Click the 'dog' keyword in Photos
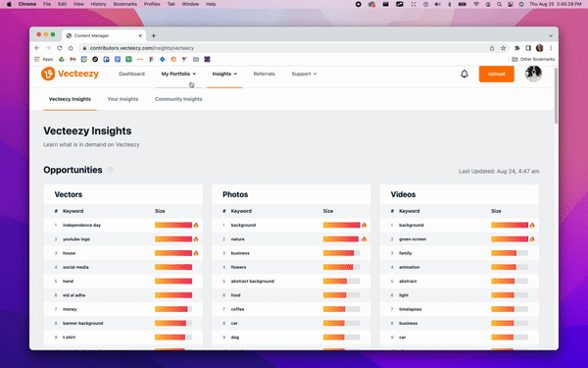This screenshot has height=368, width=588. pyautogui.click(x=235, y=338)
